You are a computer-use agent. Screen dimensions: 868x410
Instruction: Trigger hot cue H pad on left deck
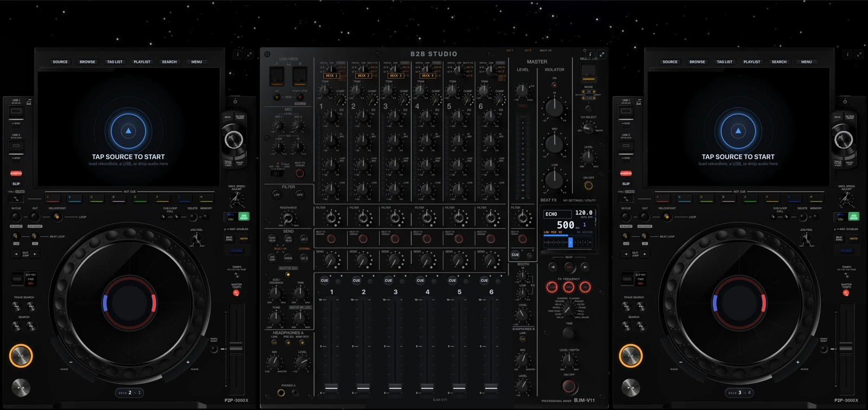[x=206, y=198]
